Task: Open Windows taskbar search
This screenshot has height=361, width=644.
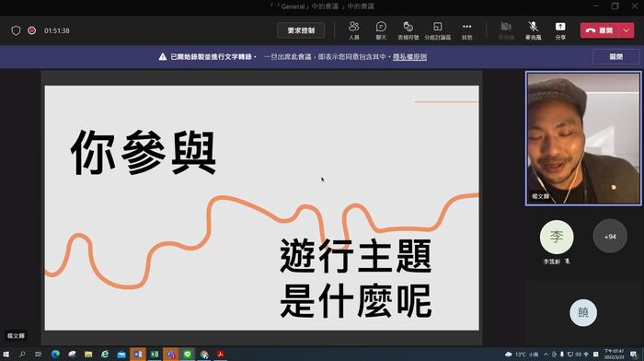Action: coord(22,354)
